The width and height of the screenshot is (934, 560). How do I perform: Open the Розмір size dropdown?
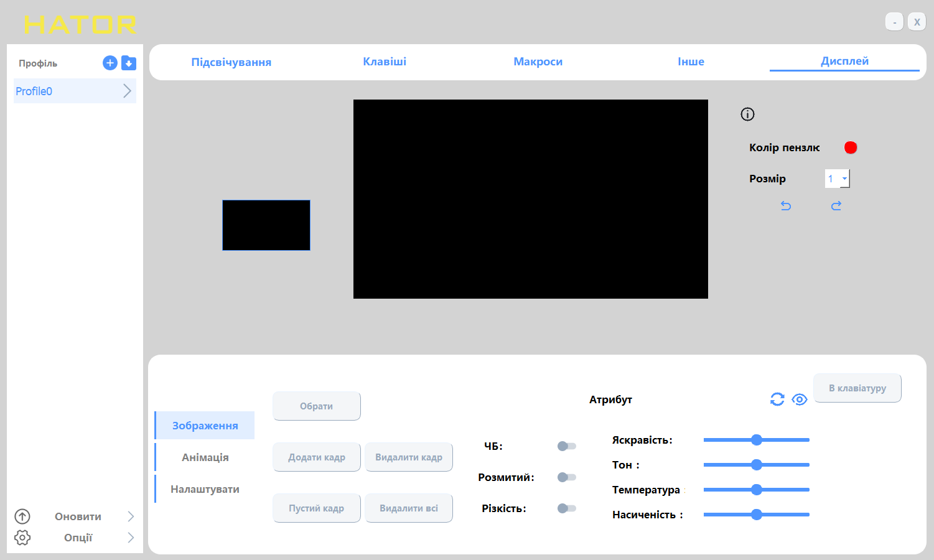pos(838,179)
